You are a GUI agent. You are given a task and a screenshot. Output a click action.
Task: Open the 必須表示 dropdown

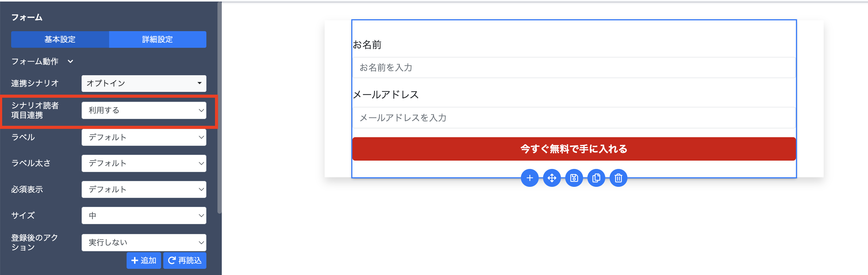coord(144,189)
